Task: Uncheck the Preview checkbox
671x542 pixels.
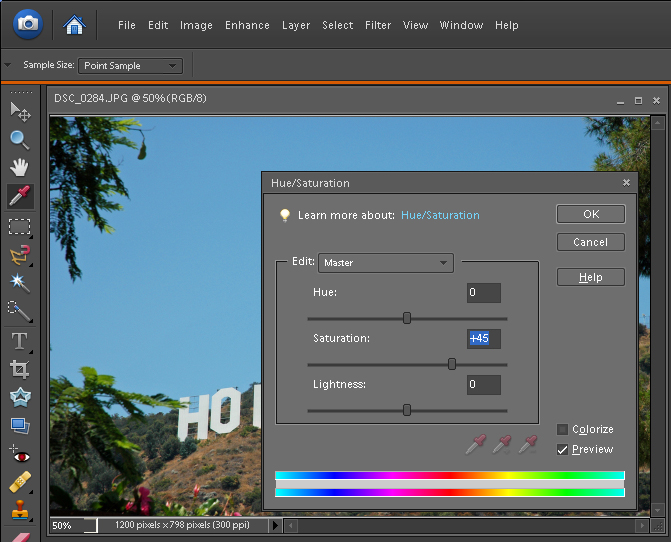Action: (x=562, y=450)
